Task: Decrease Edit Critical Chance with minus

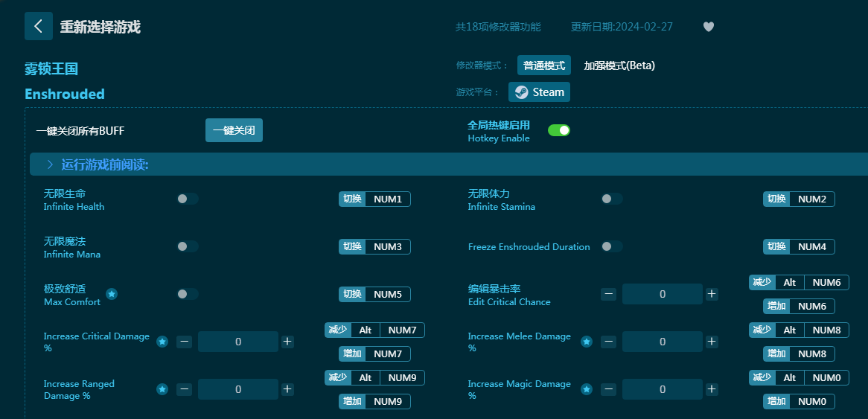Action: coord(608,294)
